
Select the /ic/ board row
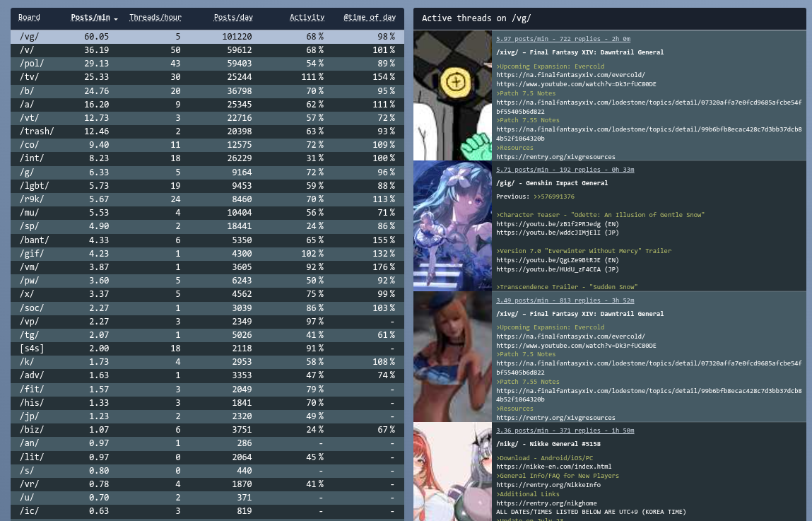point(207,511)
